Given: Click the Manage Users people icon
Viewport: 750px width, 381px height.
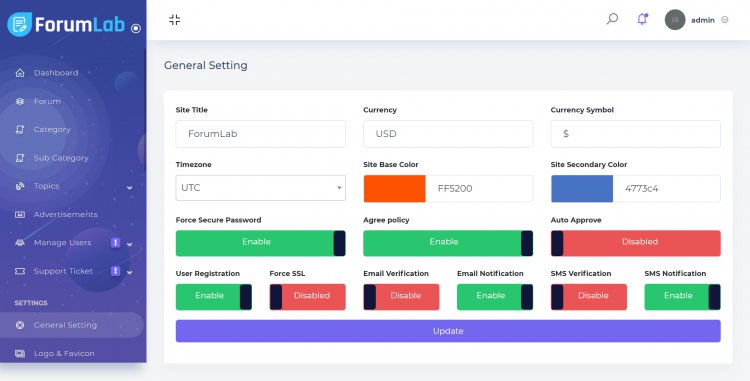Looking at the screenshot, I should click(x=20, y=242).
